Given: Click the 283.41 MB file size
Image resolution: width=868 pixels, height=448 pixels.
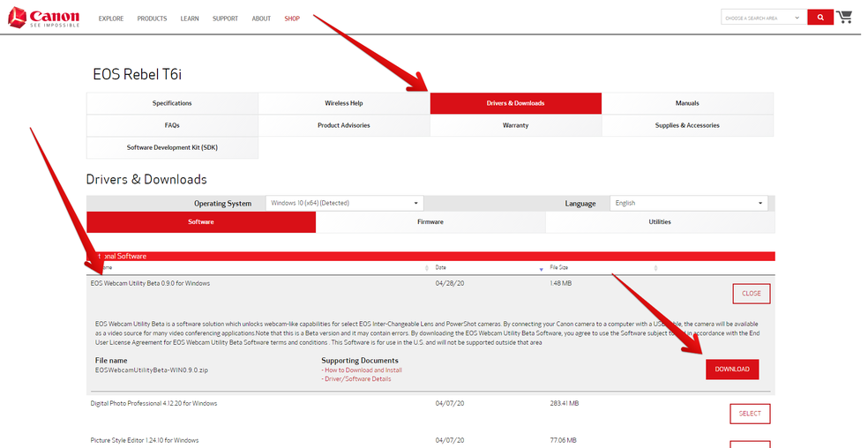Looking at the screenshot, I should point(564,404).
